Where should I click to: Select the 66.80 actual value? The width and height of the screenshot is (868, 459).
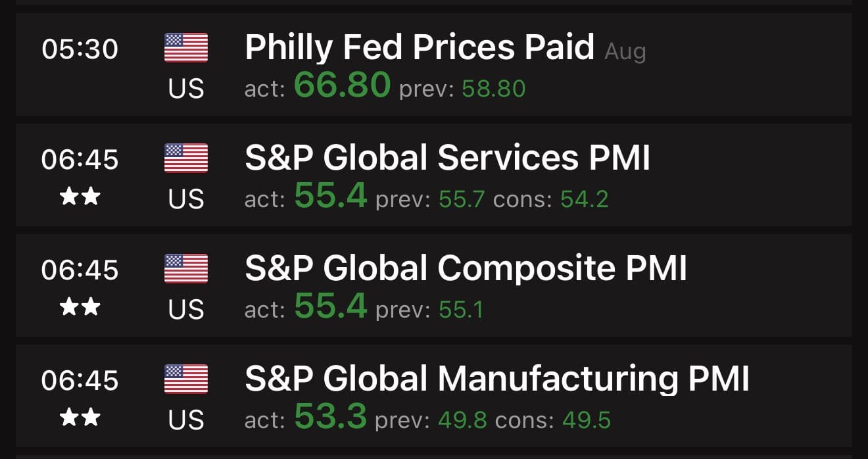pyautogui.click(x=342, y=85)
